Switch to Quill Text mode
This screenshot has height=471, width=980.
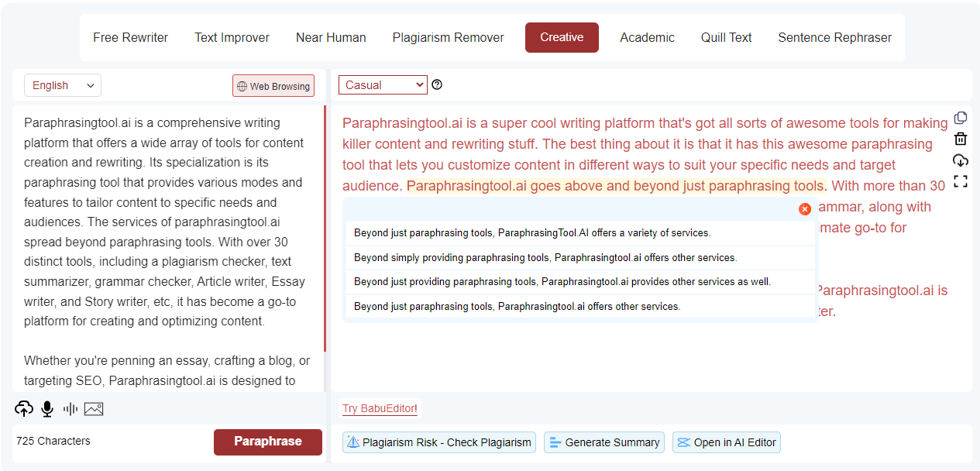tap(726, 37)
